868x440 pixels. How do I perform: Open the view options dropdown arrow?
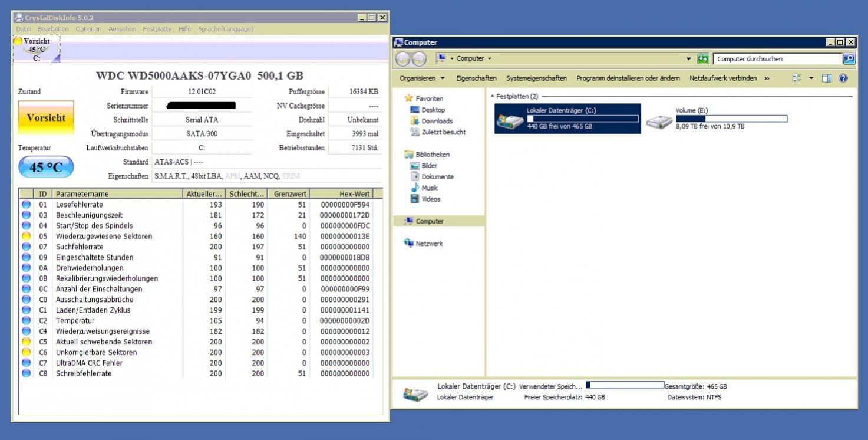(x=811, y=78)
